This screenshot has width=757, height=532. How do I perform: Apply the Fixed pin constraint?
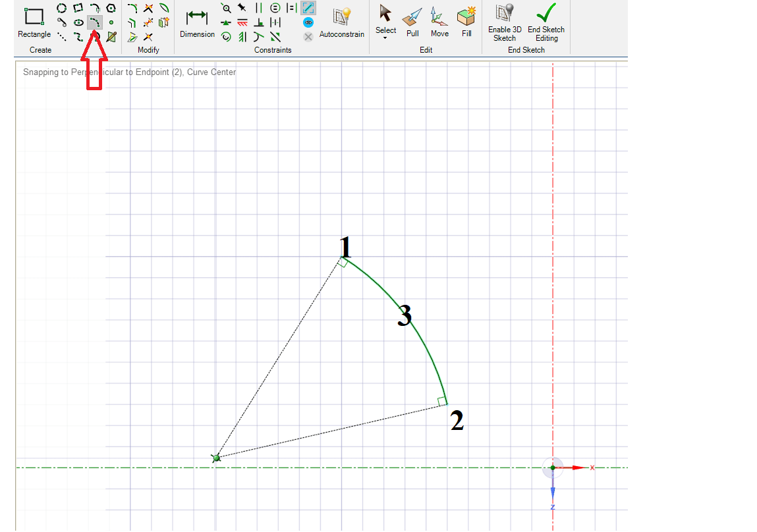point(242,8)
